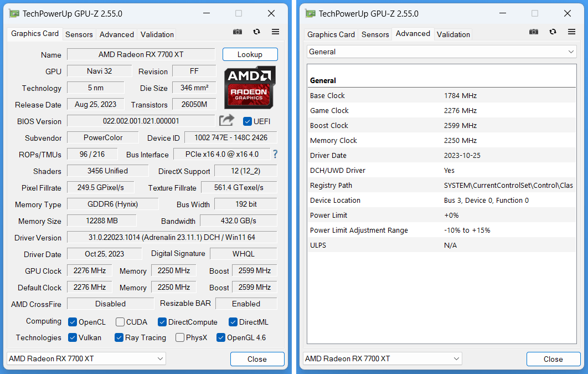Open the hamburger menu in right window

click(x=571, y=32)
